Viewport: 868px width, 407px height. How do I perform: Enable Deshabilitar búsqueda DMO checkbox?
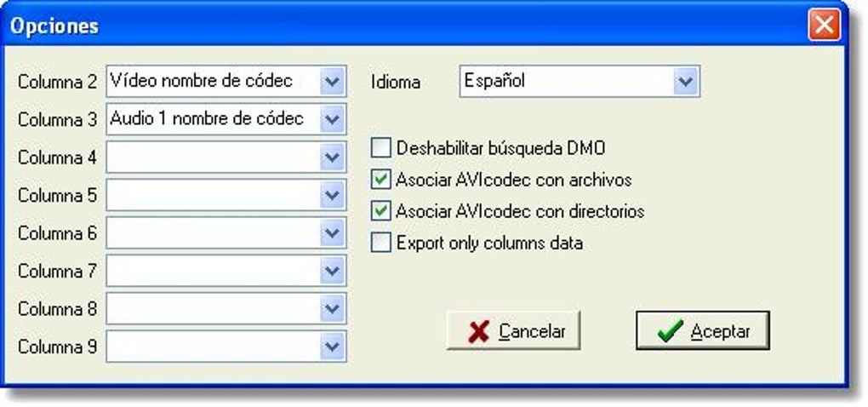[x=381, y=148]
